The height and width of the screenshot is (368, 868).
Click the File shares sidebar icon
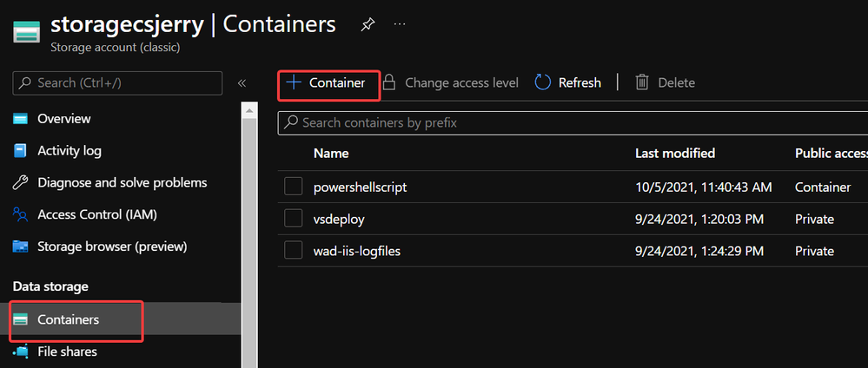[x=21, y=352]
